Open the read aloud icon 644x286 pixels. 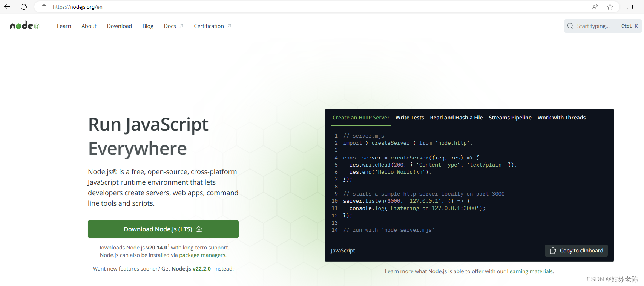(x=595, y=7)
